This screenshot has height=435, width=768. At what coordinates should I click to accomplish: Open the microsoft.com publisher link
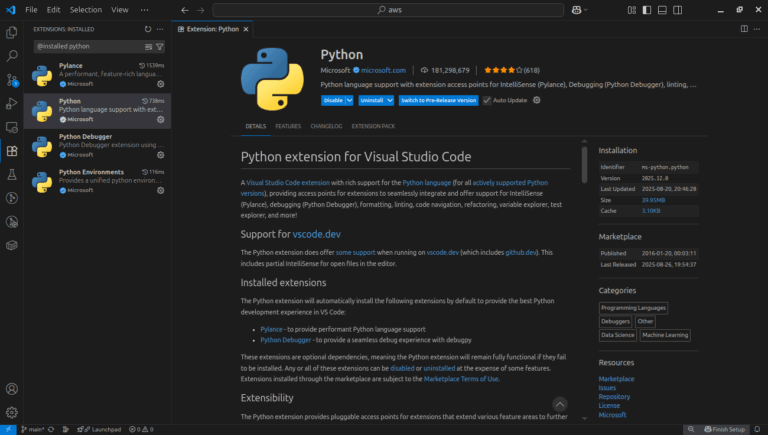click(x=383, y=71)
